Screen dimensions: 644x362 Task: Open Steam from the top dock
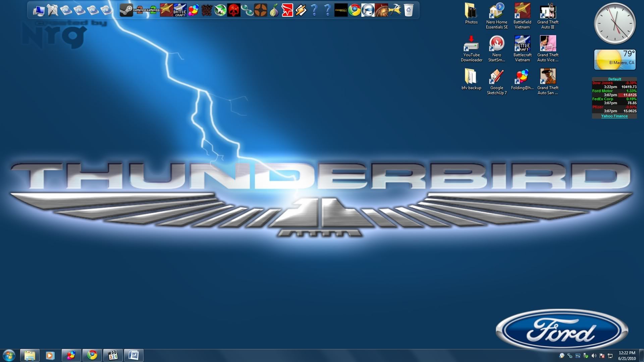point(126,10)
